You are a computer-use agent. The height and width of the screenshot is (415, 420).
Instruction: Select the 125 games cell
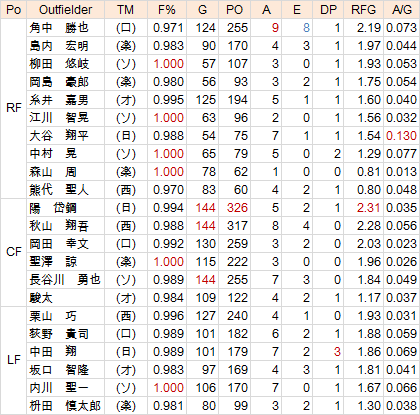[x=205, y=100]
